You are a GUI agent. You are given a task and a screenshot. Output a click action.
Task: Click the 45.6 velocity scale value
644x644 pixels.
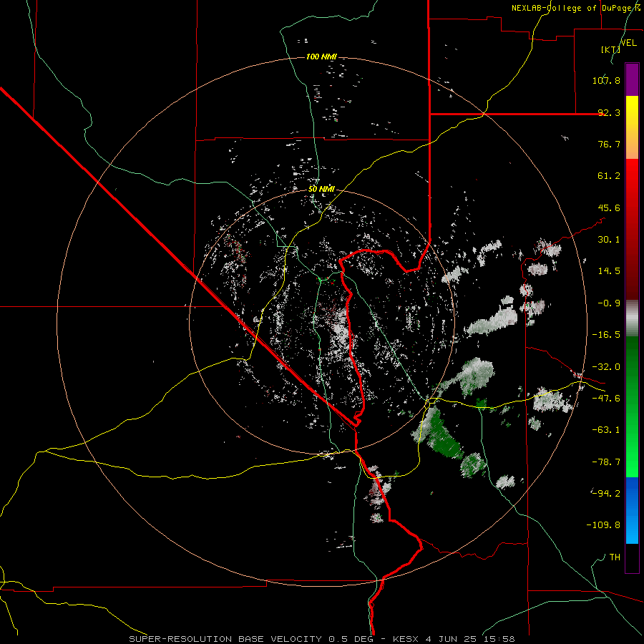point(609,208)
